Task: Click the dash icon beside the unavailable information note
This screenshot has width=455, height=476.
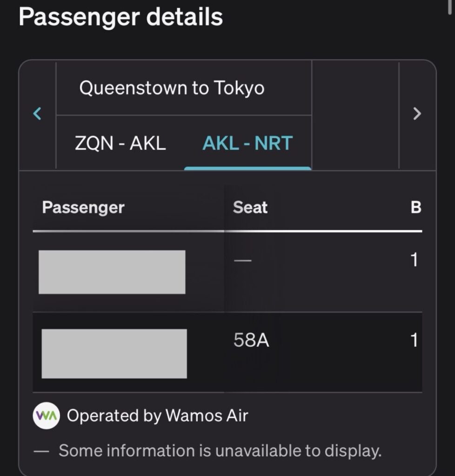Action: click(x=41, y=450)
